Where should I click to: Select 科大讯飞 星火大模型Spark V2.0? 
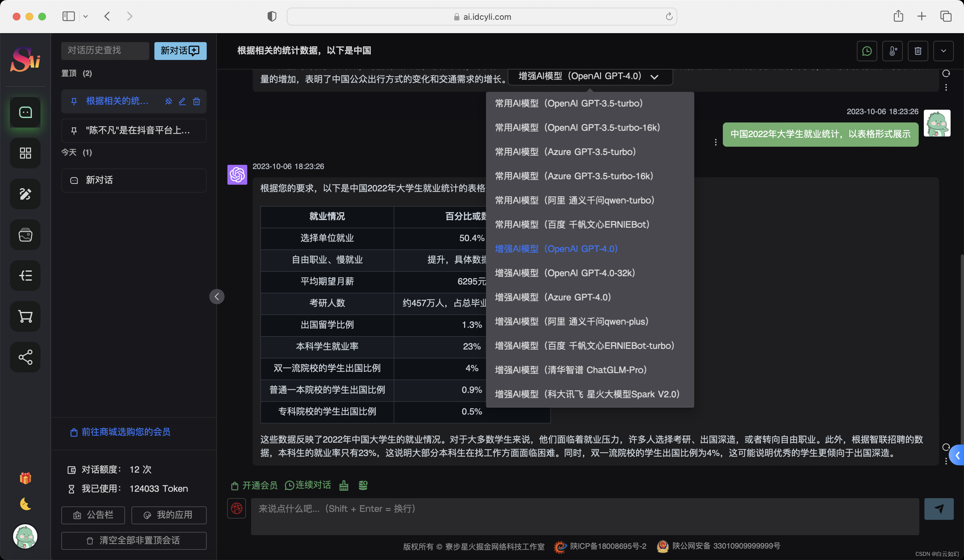tap(590, 394)
